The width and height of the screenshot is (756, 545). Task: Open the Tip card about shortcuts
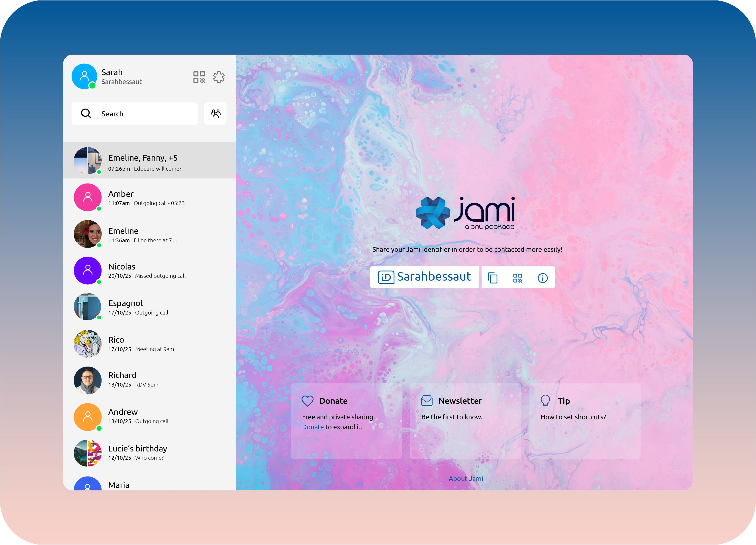(x=585, y=421)
